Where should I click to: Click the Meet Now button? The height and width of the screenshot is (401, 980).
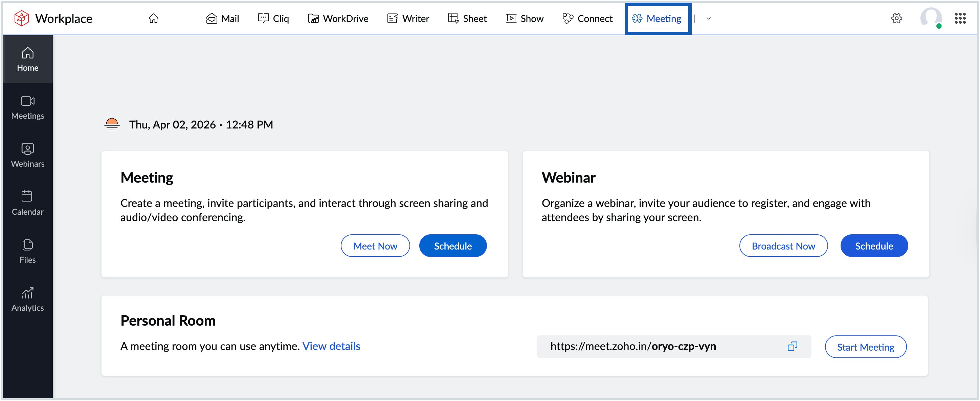pos(375,245)
